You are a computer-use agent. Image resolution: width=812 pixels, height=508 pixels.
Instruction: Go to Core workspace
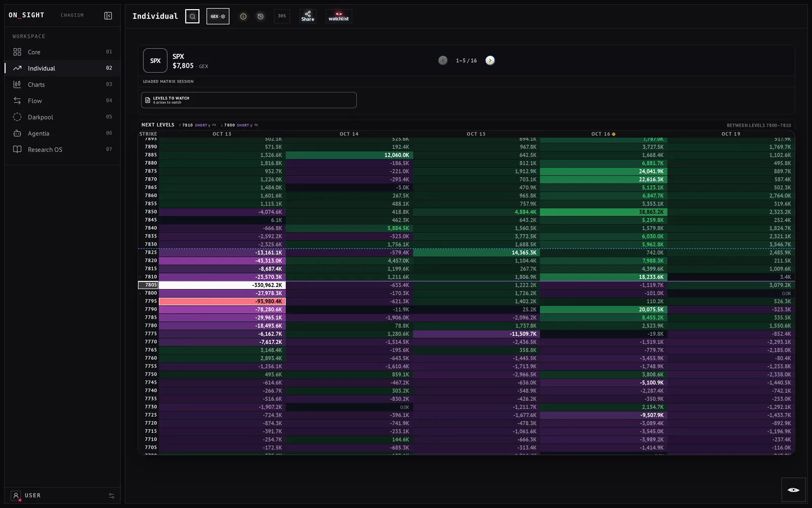click(62, 52)
